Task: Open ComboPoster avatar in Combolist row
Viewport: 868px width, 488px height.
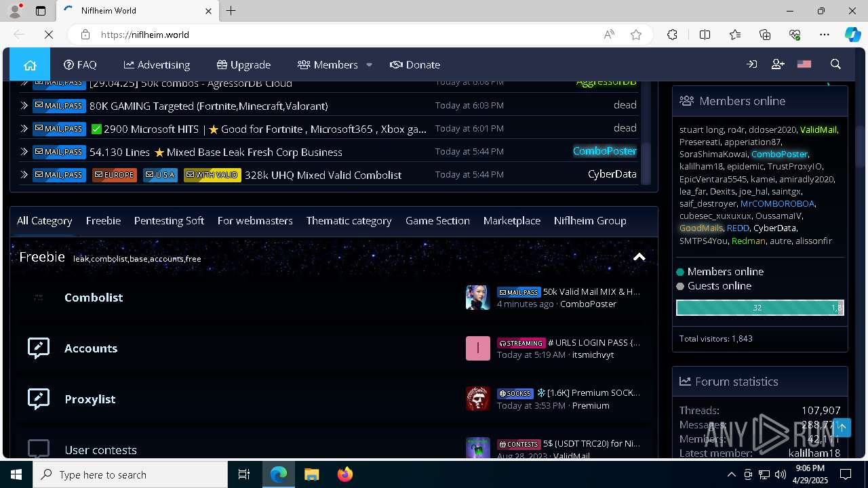Action: pos(477,297)
